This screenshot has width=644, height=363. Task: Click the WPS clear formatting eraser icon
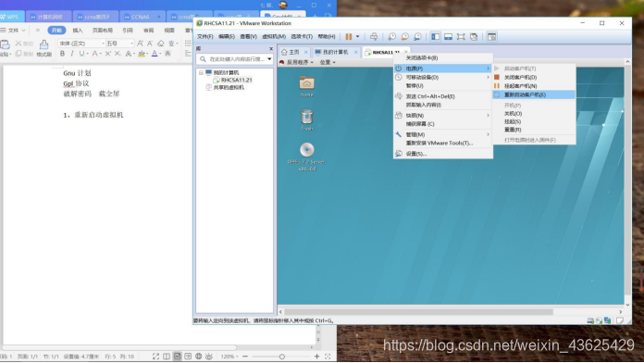161,44
